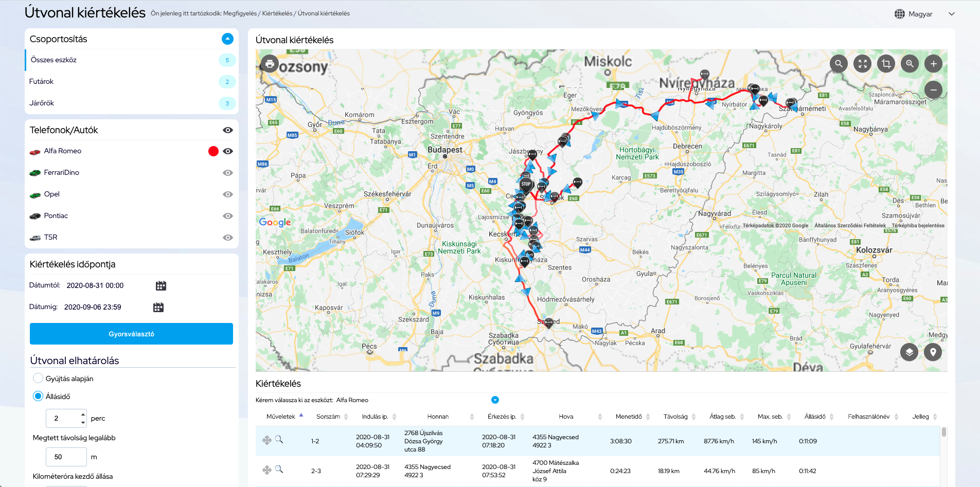Viewport: 980px width, 487px height.
Task: Zoom out with the map minus button
Action: point(933,89)
